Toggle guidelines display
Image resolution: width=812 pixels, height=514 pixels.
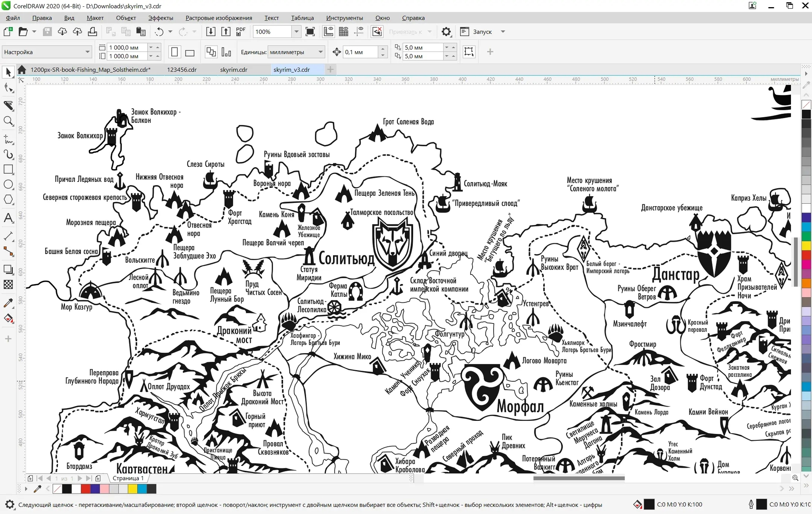pyautogui.click(x=359, y=32)
